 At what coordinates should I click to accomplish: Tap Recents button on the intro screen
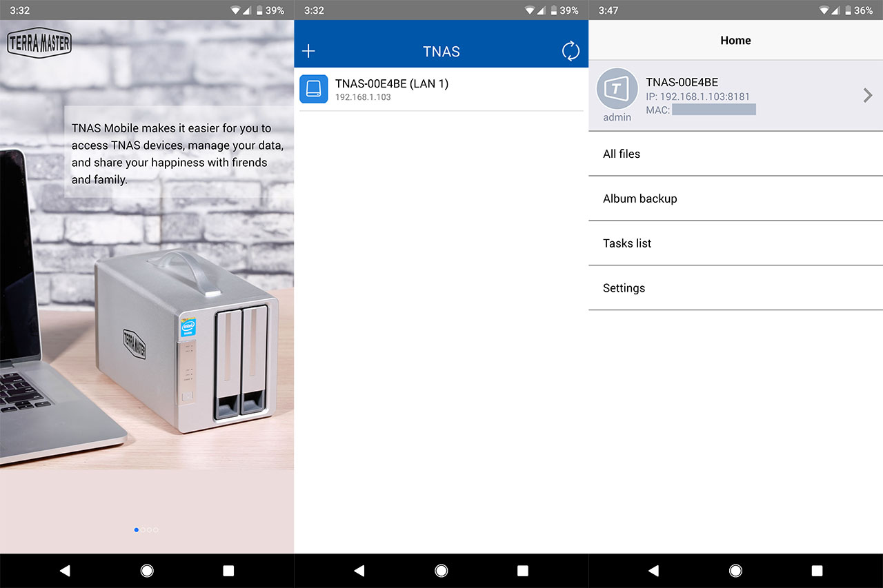coord(228,571)
